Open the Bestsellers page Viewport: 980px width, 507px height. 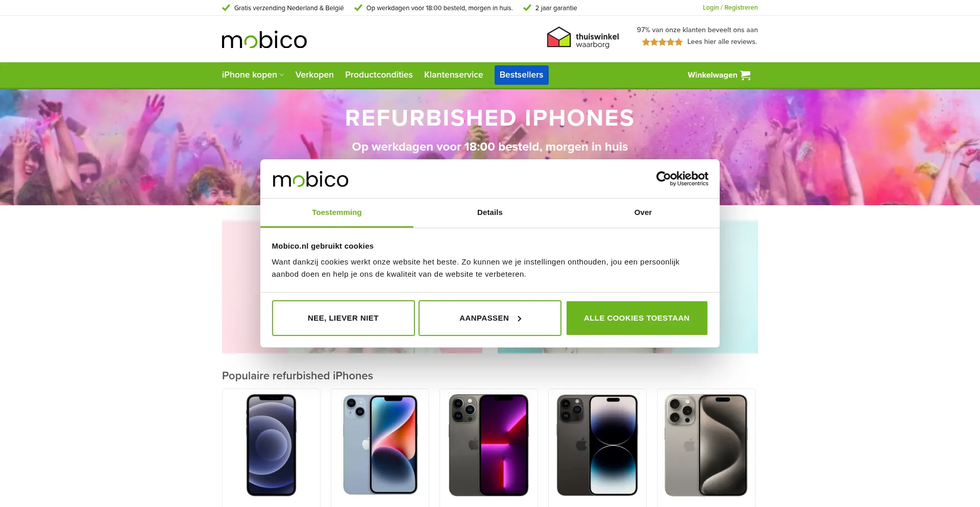tap(522, 75)
